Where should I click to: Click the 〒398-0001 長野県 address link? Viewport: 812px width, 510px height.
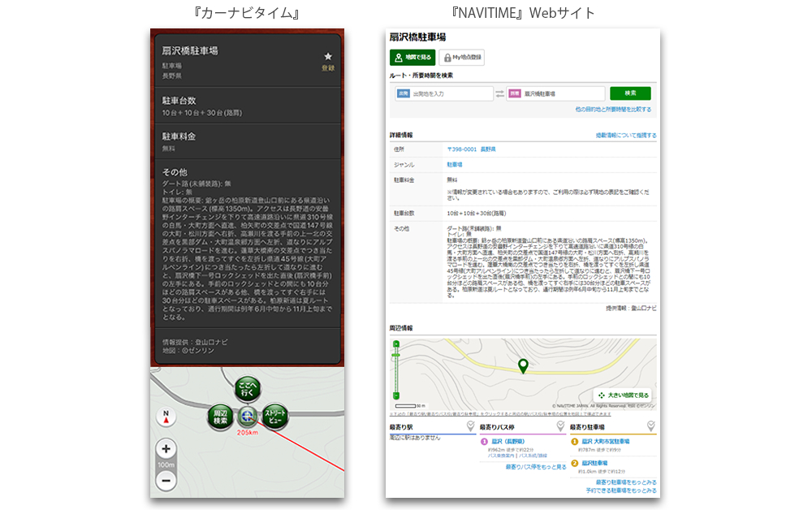tap(471, 149)
